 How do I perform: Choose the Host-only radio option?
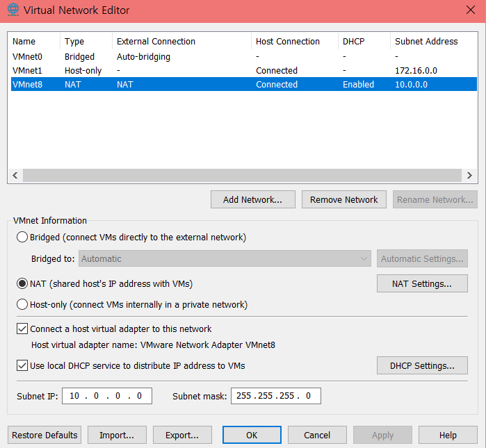(22, 304)
